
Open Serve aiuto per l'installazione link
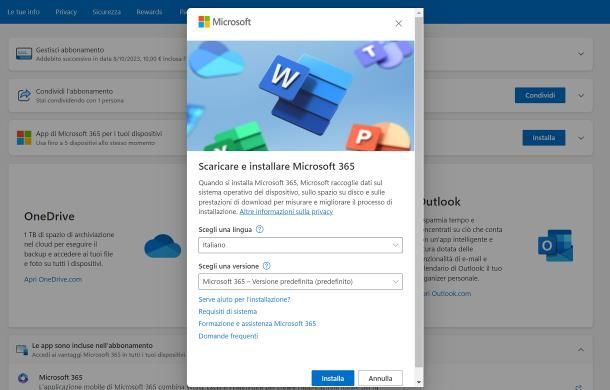point(244,299)
